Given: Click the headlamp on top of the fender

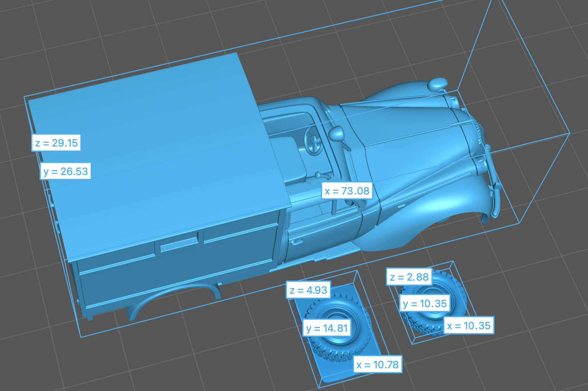Looking at the screenshot, I should [438, 84].
